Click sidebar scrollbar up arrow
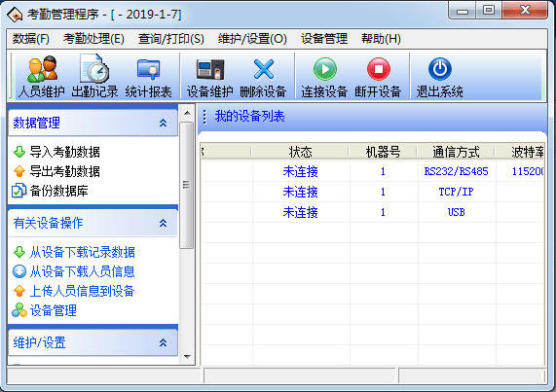556x392 pixels. pos(187,113)
